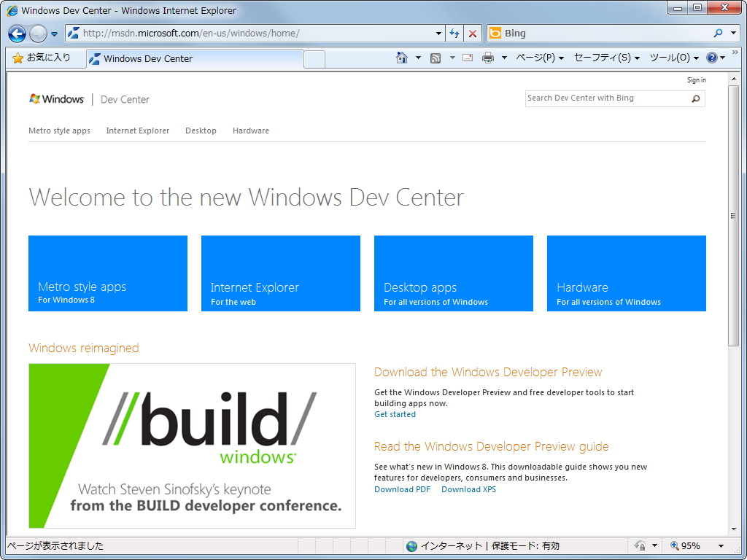Click the Back navigation arrow
Image resolution: width=747 pixels, height=560 pixels.
point(16,33)
